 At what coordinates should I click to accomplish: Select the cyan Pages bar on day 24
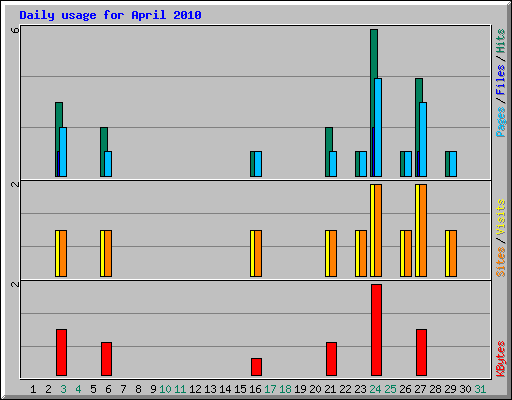point(378,127)
